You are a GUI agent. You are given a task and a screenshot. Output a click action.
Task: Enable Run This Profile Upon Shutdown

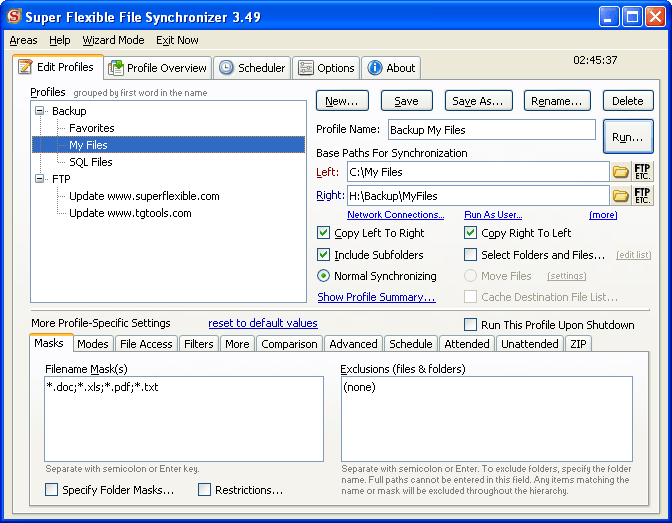pyautogui.click(x=471, y=325)
